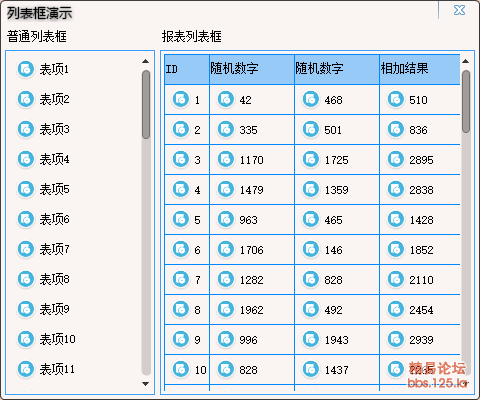
Task: Click down arrow of left list scrollbar
Action: coord(145,384)
